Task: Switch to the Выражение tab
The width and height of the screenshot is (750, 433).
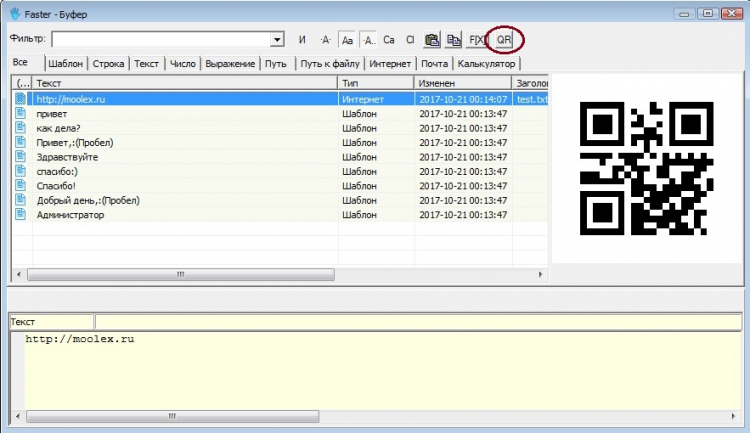Action: 230,64
